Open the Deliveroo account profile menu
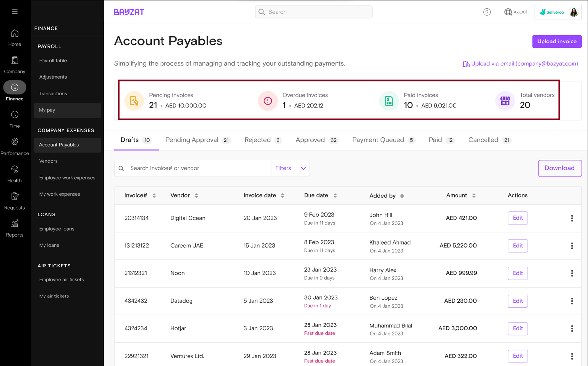Viewport: 588px width, 366px height. tap(558, 12)
